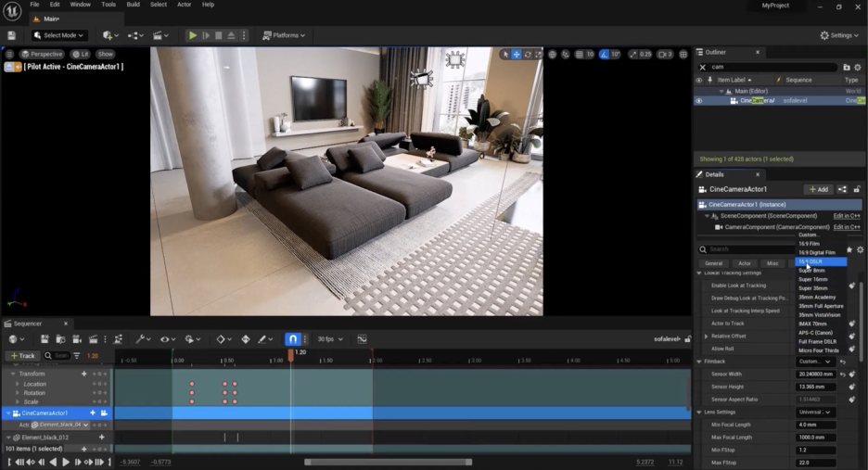Choose 16:9 DSLR from filmback preset list

(821, 261)
